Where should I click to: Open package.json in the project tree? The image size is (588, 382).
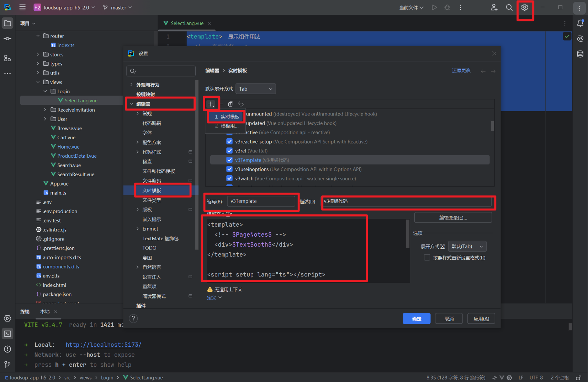coord(57,294)
